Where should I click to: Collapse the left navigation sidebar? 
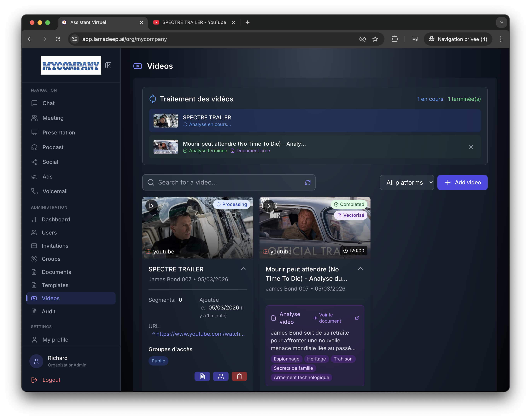tap(108, 65)
